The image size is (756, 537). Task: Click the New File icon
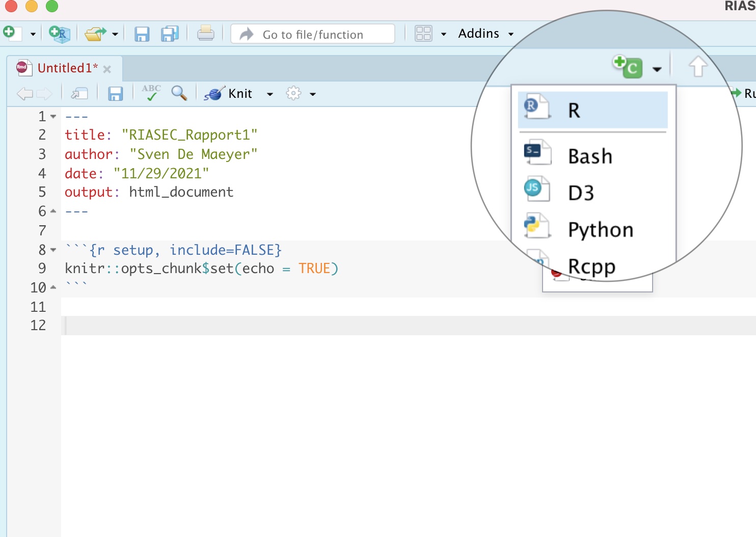[x=12, y=34]
